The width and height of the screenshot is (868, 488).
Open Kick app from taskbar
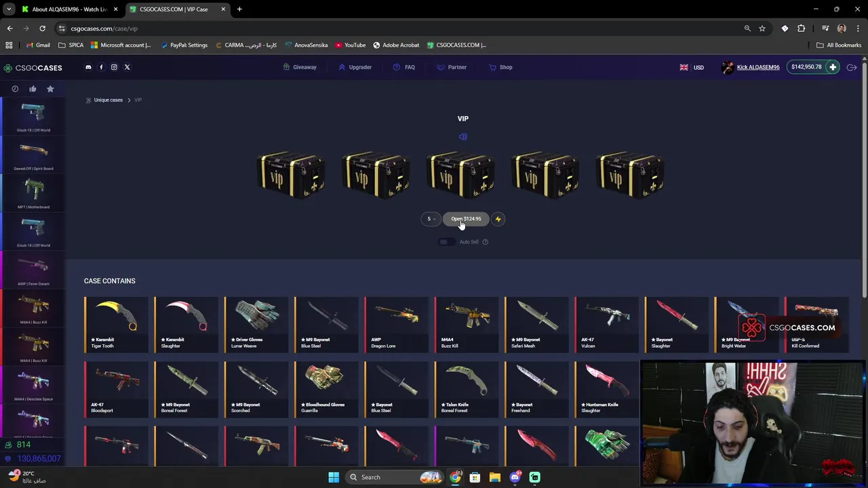535,477
